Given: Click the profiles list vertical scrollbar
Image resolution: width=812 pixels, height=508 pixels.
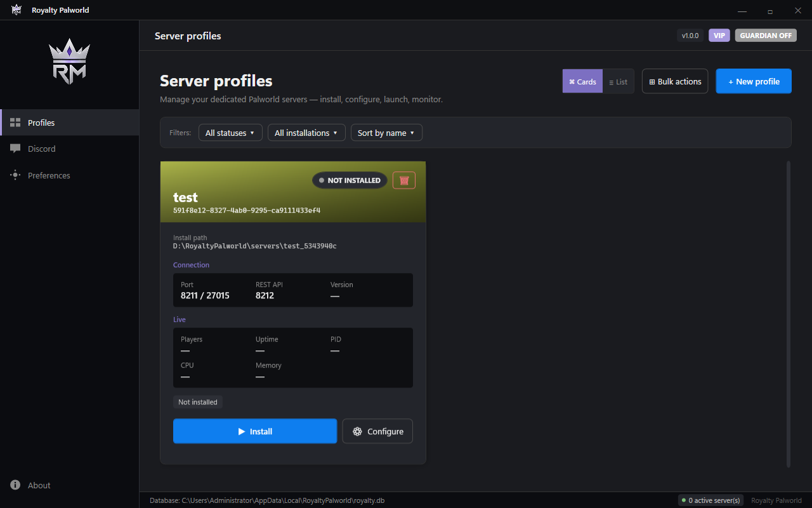Looking at the screenshot, I should 789,314.
